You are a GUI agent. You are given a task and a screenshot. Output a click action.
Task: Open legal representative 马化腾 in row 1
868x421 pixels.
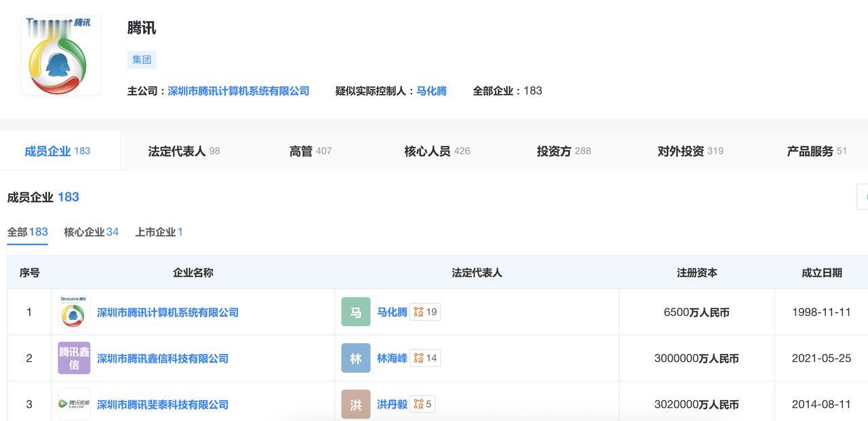tap(392, 313)
